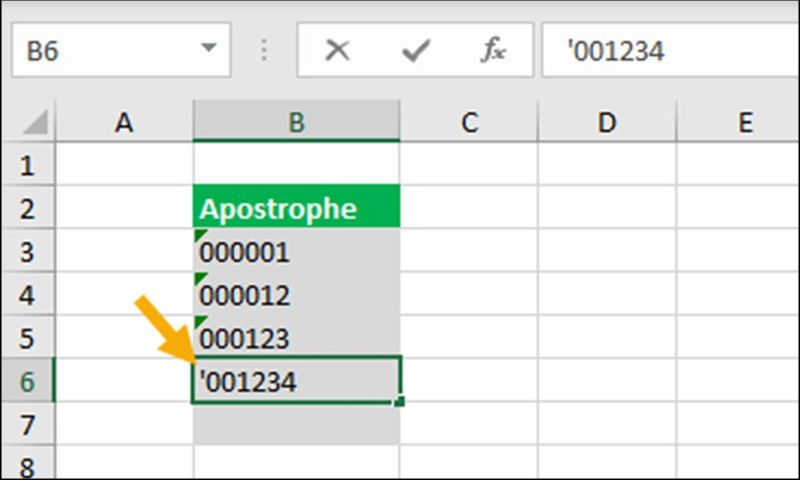This screenshot has height=480, width=800.
Task: Select column D header
Action: click(607, 122)
